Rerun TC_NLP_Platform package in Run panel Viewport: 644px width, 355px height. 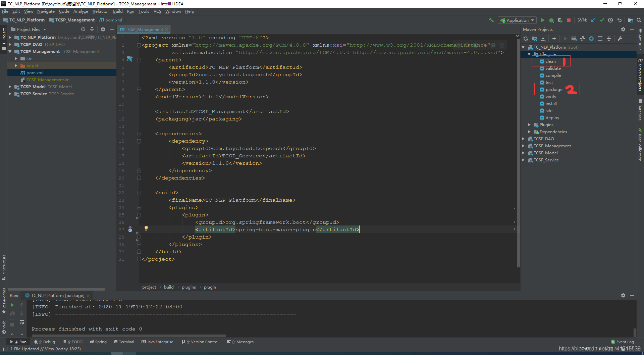12,305
